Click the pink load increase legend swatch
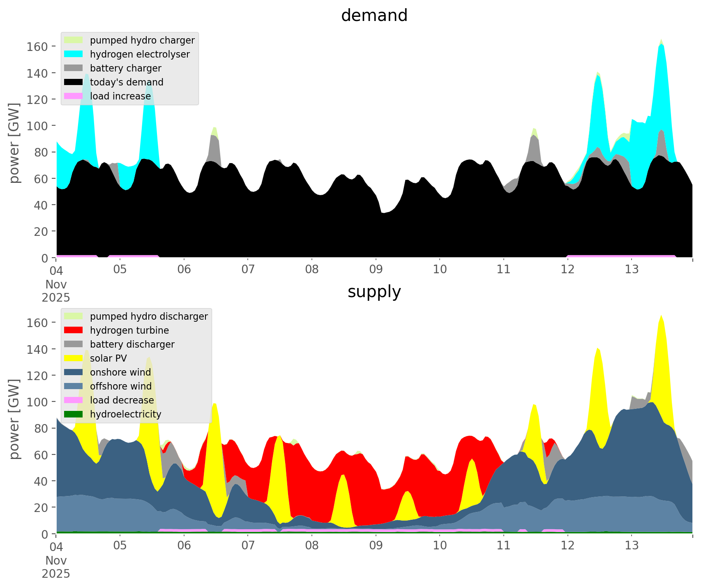Viewport: 701px width, 588px height. (x=74, y=96)
